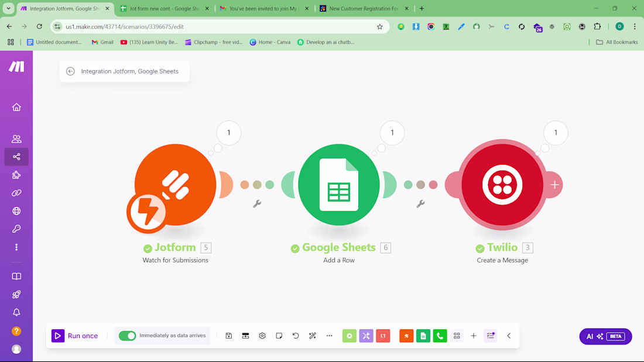Bookmark this page with the star
644x362 pixels.
[379, 27]
